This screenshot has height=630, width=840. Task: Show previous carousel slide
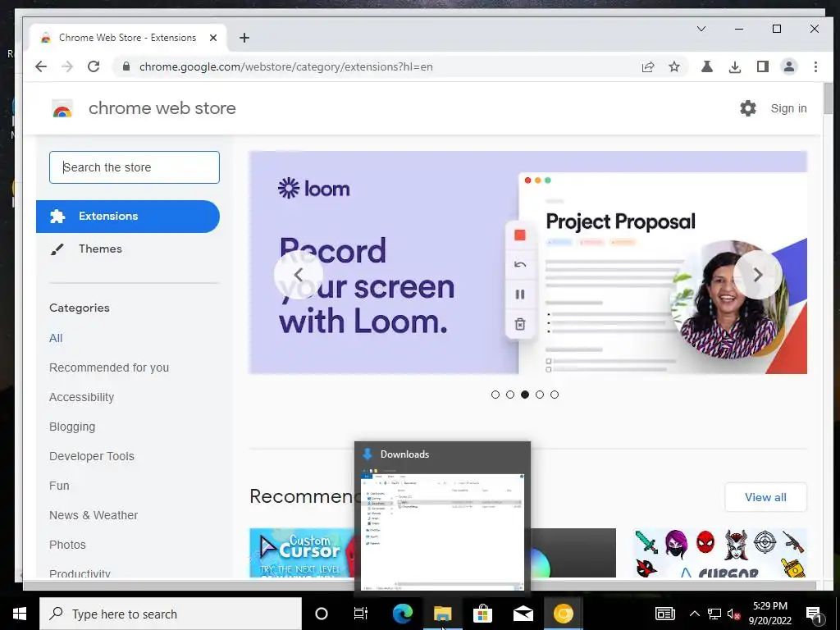pos(299,275)
